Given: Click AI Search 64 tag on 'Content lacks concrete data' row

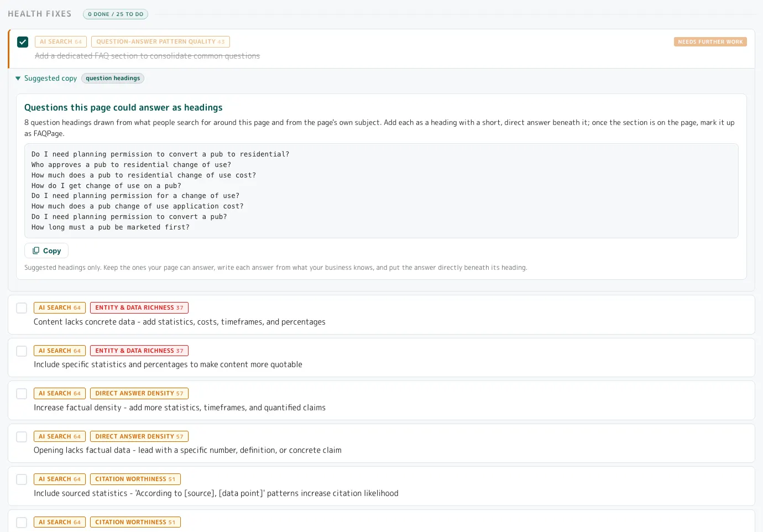Looking at the screenshot, I should coord(60,307).
